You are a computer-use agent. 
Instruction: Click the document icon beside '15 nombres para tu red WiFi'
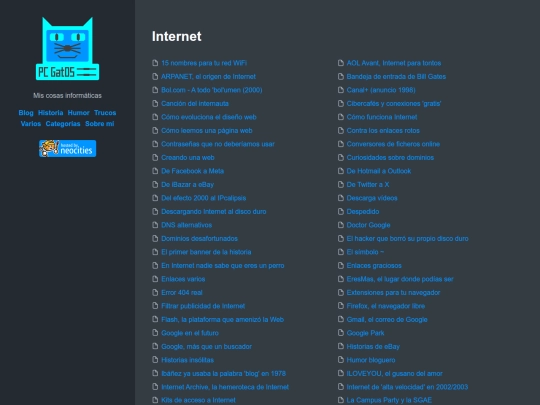pos(155,63)
